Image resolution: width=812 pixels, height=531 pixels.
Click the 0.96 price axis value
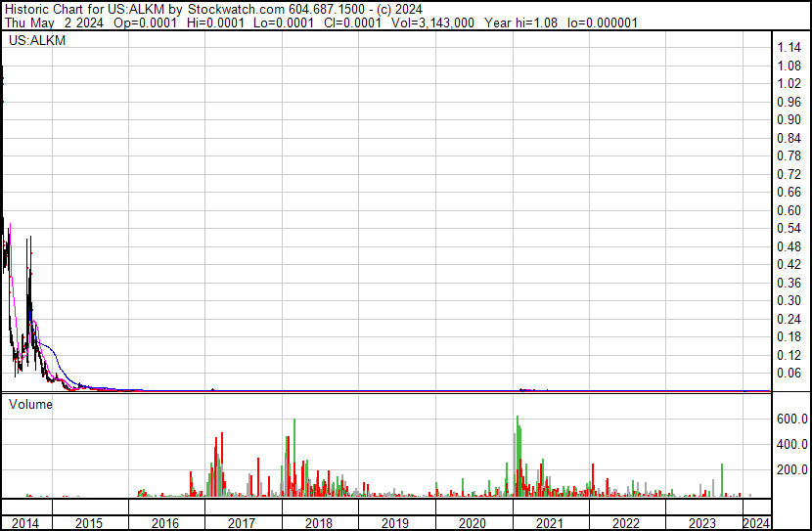point(789,102)
